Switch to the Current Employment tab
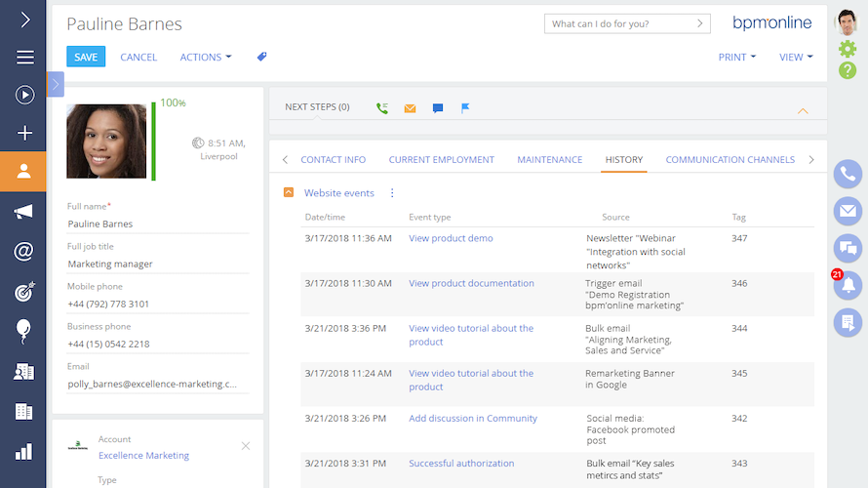Screen dimensions: 868x488 441,160
